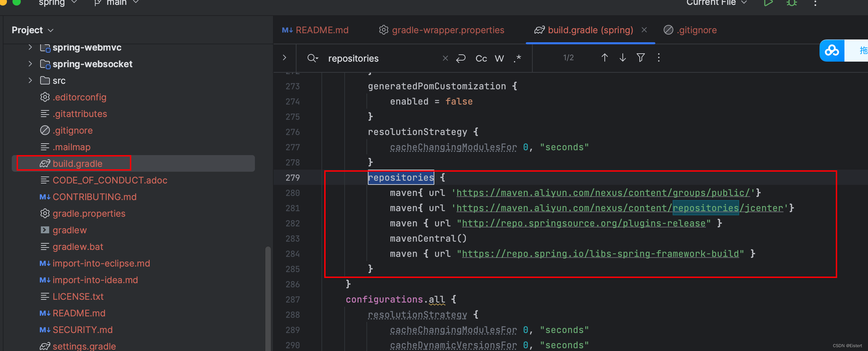Viewport: 868px width, 351px height.
Task: Switch to the .gitignore editor tab
Action: pyautogui.click(x=690, y=30)
